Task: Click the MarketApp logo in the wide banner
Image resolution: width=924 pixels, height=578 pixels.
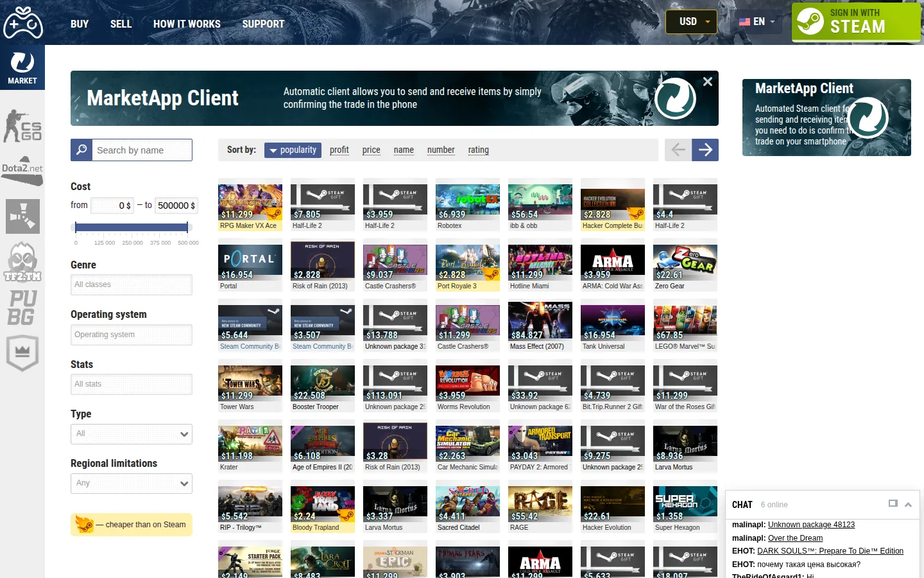Action: (x=675, y=98)
